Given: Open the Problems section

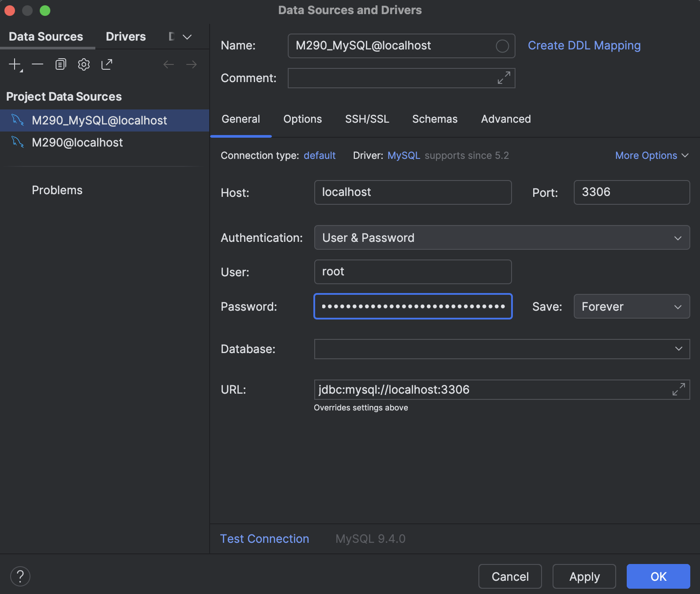Looking at the screenshot, I should tap(57, 190).
